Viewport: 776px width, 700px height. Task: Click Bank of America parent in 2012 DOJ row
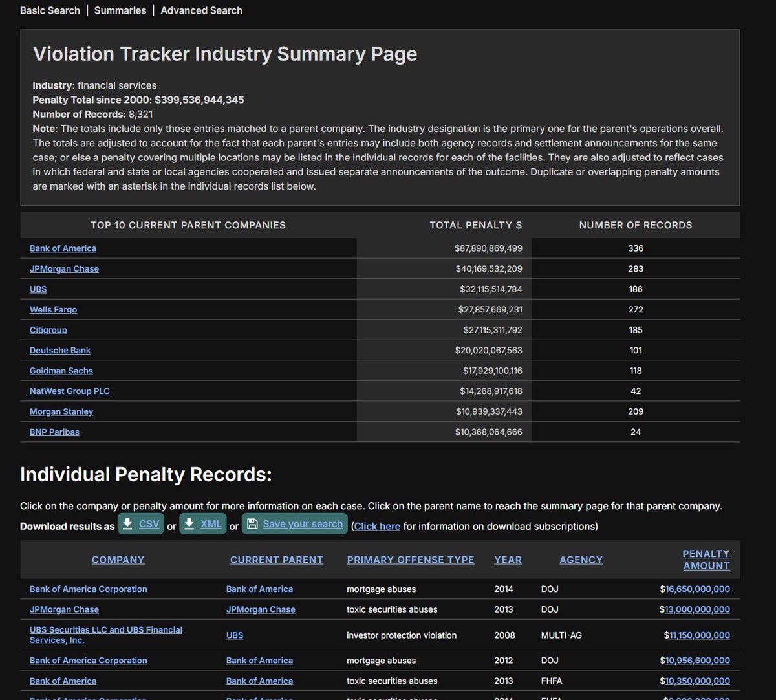(259, 661)
